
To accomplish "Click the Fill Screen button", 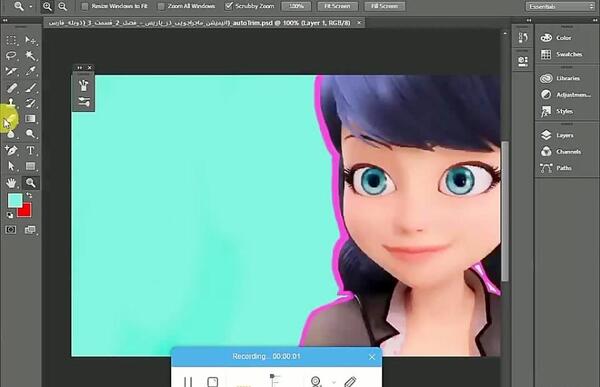I will click(384, 6).
